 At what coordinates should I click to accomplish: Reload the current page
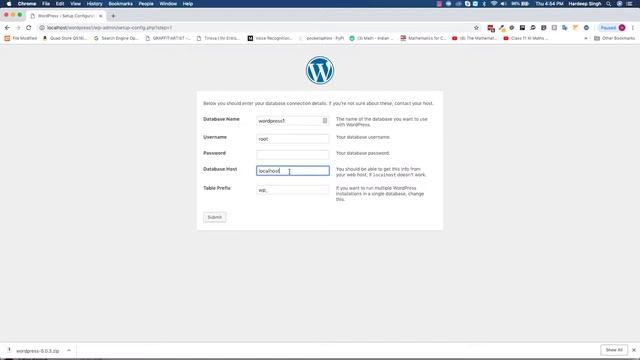(x=29, y=28)
